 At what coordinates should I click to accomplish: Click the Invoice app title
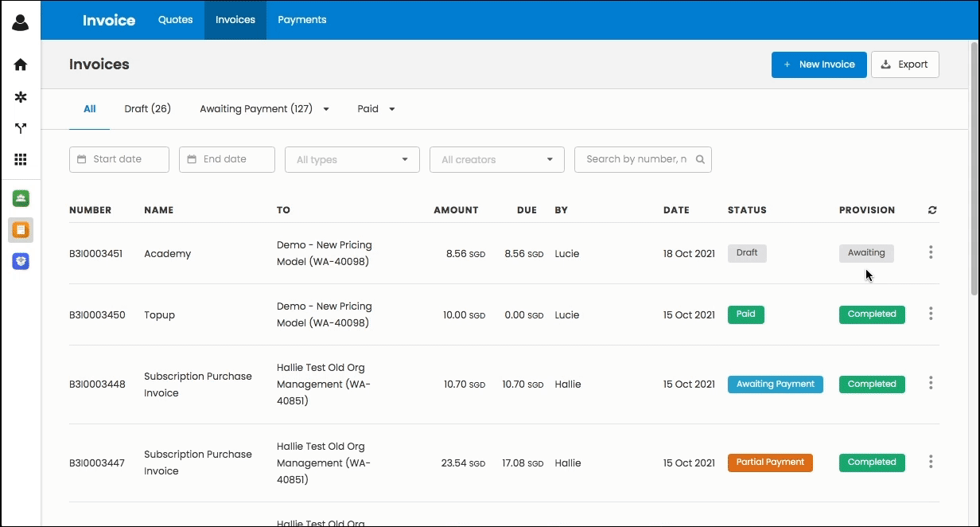click(109, 20)
